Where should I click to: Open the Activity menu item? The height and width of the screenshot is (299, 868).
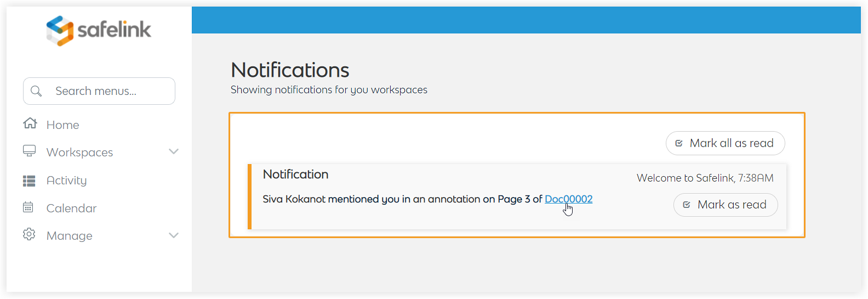tap(66, 180)
